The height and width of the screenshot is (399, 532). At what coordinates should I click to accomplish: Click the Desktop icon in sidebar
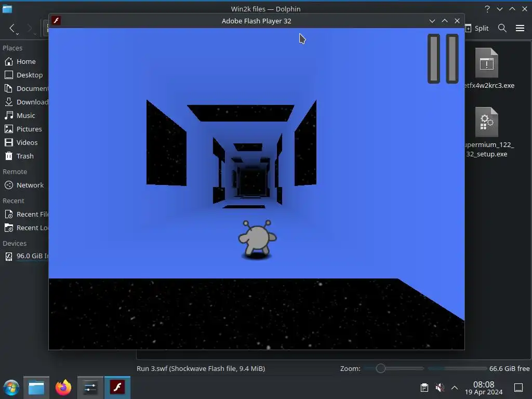click(9, 75)
